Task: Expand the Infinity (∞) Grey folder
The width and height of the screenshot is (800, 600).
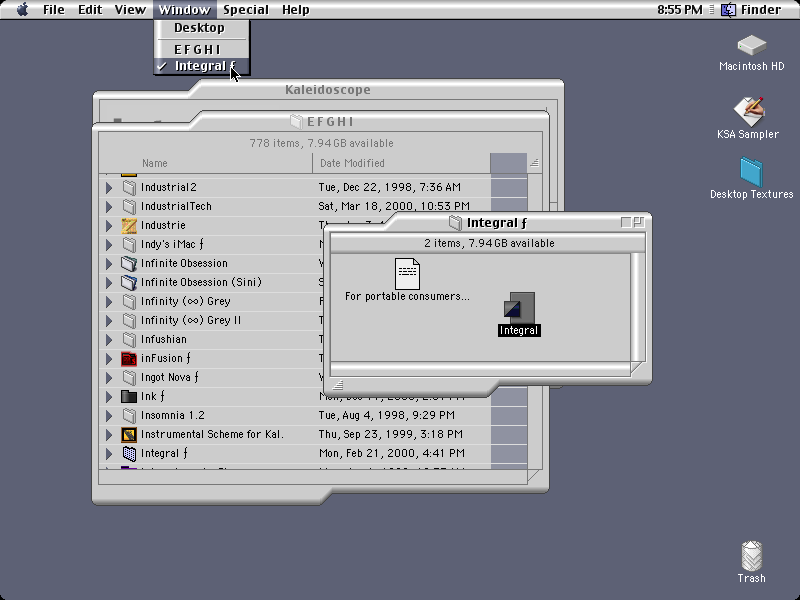Action: [109, 302]
